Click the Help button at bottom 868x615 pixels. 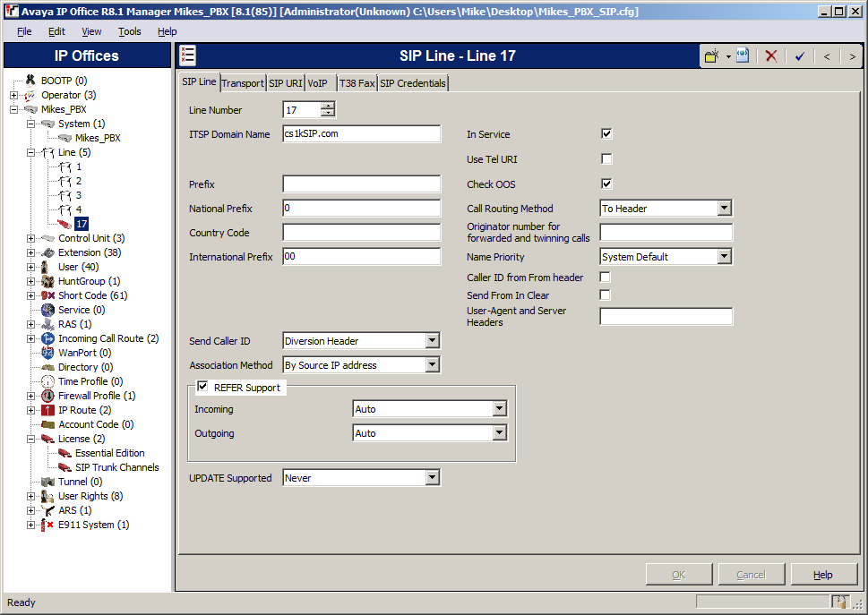click(x=823, y=575)
